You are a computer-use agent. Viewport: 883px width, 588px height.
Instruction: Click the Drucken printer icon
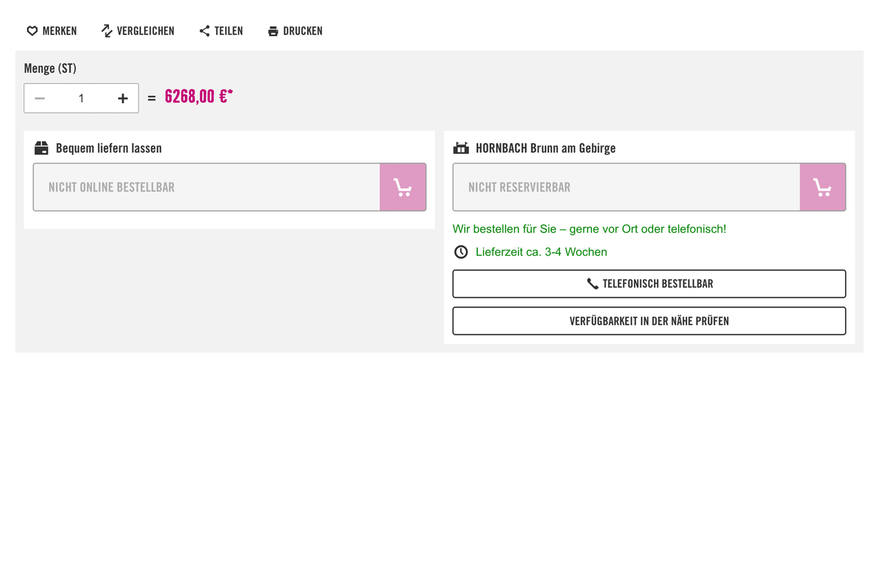tap(273, 31)
